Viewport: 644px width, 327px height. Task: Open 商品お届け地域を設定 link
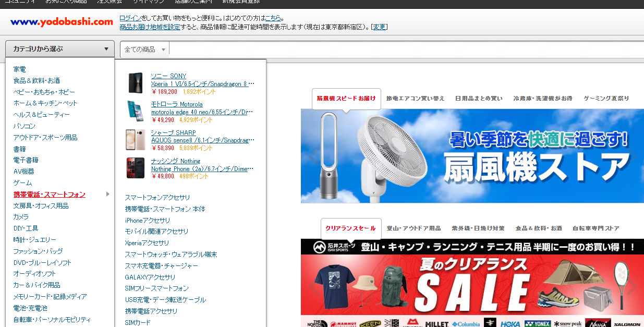pyautogui.click(x=150, y=27)
